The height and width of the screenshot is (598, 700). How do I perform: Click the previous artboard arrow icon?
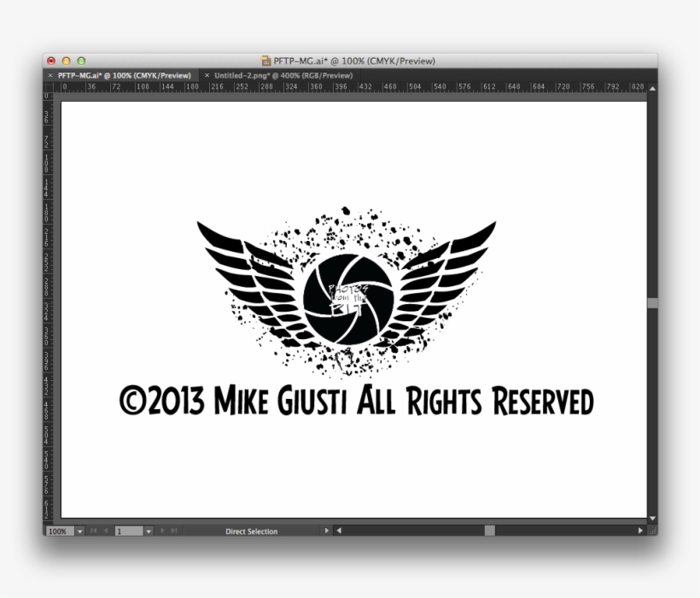[108, 531]
